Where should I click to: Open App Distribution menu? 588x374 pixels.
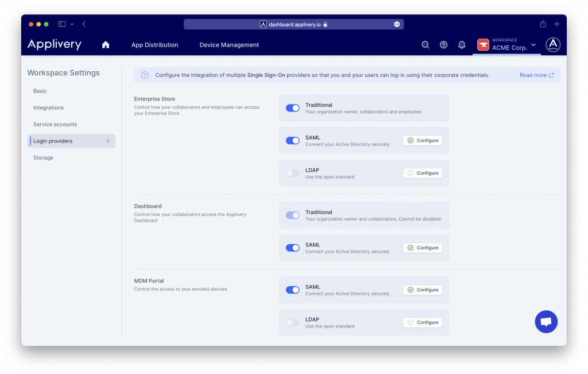pyautogui.click(x=155, y=45)
